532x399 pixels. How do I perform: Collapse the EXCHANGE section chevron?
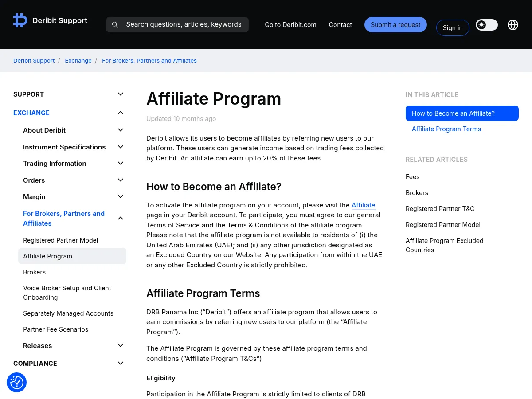(x=121, y=113)
